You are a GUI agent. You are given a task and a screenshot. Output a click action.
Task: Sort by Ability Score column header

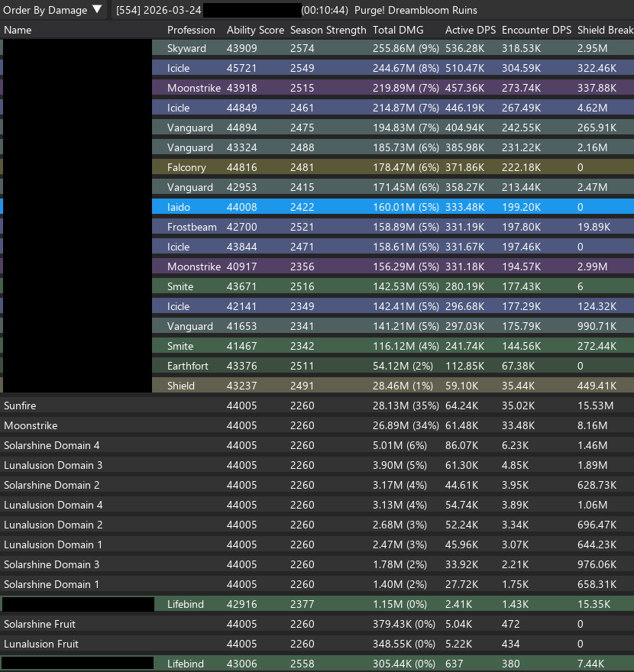pos(255,30)
